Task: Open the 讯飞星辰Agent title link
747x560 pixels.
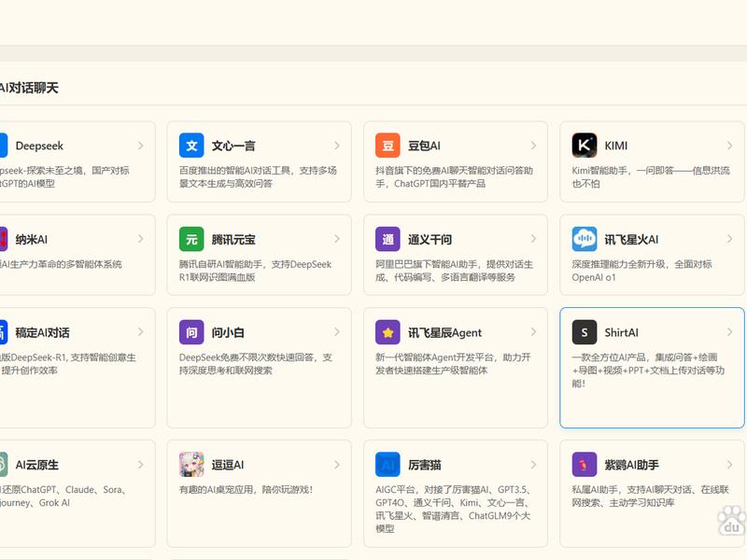Action: [x=444, y=333]
